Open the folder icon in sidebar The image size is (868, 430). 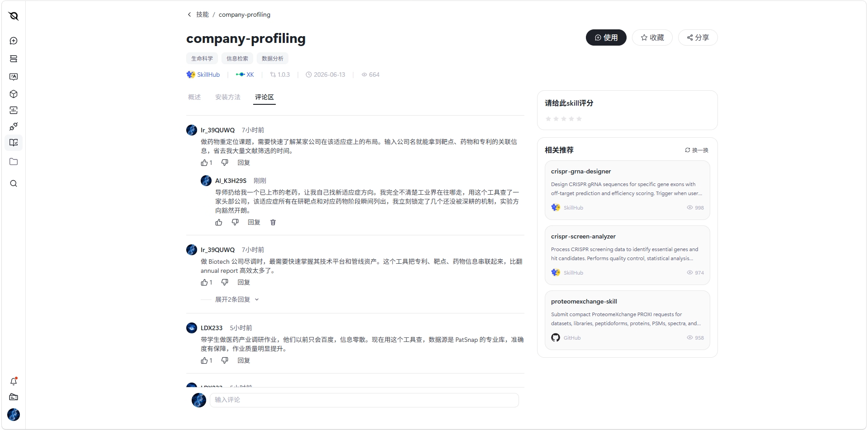[14, 162]
